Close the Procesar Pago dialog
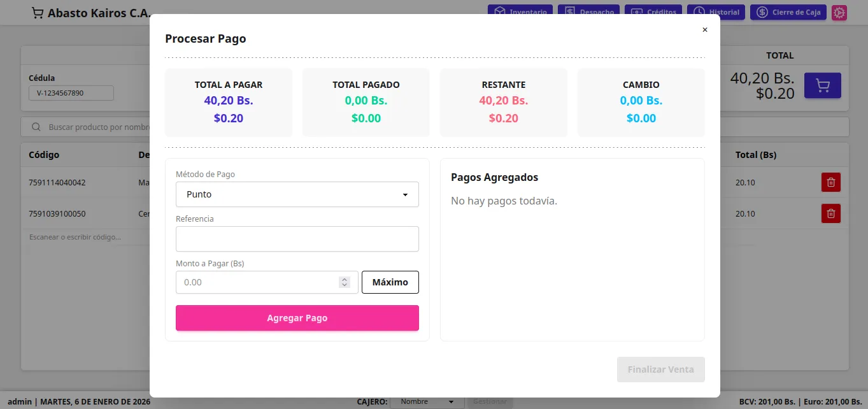Image resolution: width=868 pixels, height=409 pixels. point(704,30)
